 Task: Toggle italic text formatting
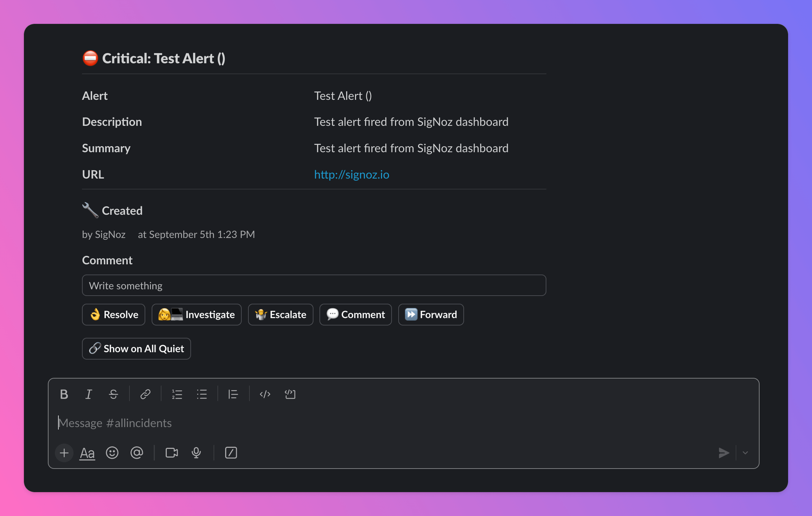89,394
